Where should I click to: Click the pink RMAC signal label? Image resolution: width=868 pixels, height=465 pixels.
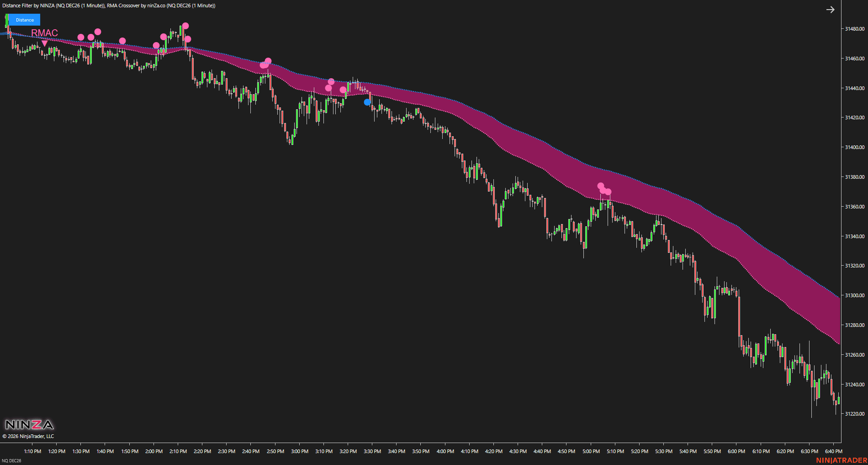pos(44,33)
